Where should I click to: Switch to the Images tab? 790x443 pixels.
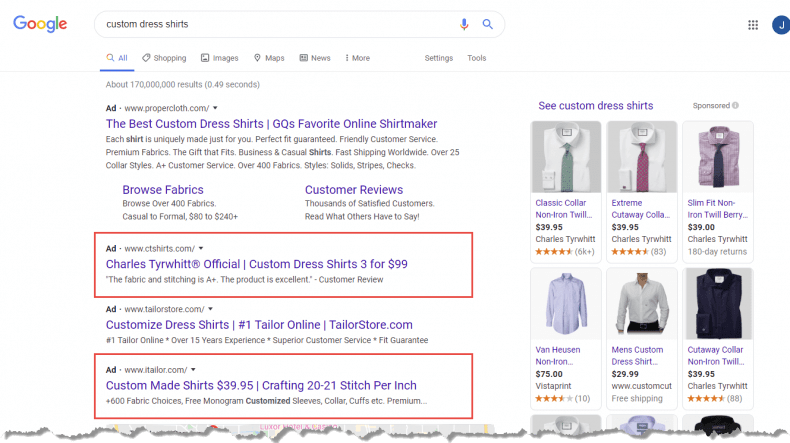(x=219, y=58)
